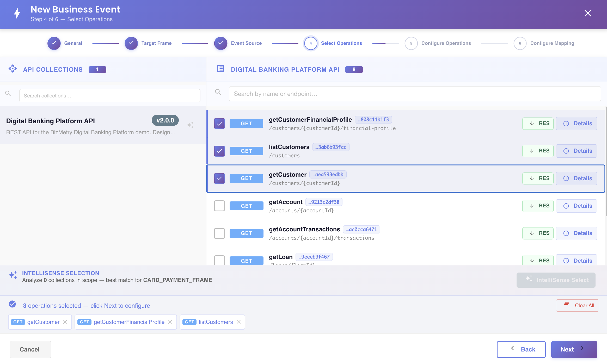Image resolution: width=607 pixels, height=364 pixels.
Task: Click the operations list scrollbar
Action: 606,162
